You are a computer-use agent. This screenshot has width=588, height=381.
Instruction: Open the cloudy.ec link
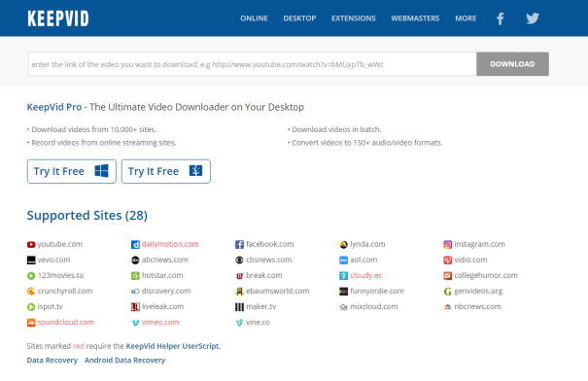click(366, 276)
